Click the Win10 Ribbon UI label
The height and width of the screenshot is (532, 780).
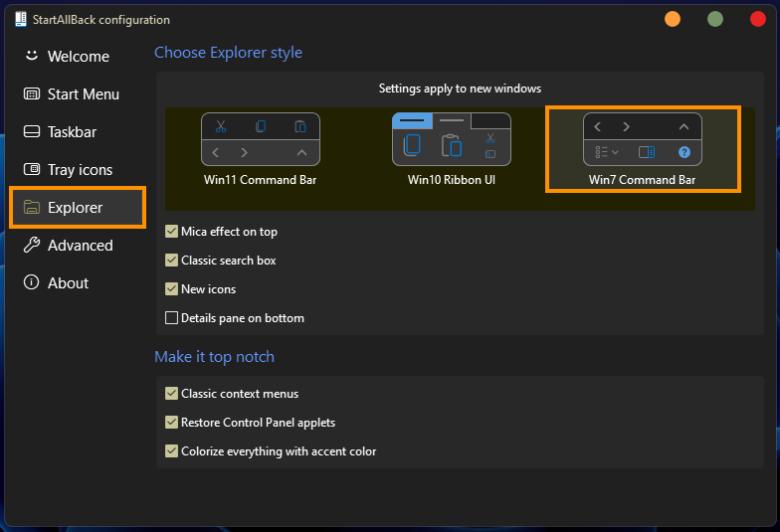point(452,180)
